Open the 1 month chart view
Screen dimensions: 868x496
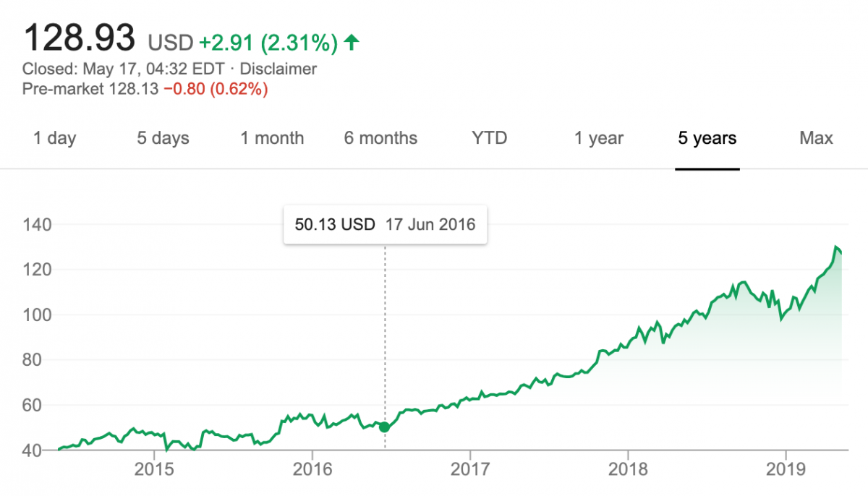[x=272, y=138]
